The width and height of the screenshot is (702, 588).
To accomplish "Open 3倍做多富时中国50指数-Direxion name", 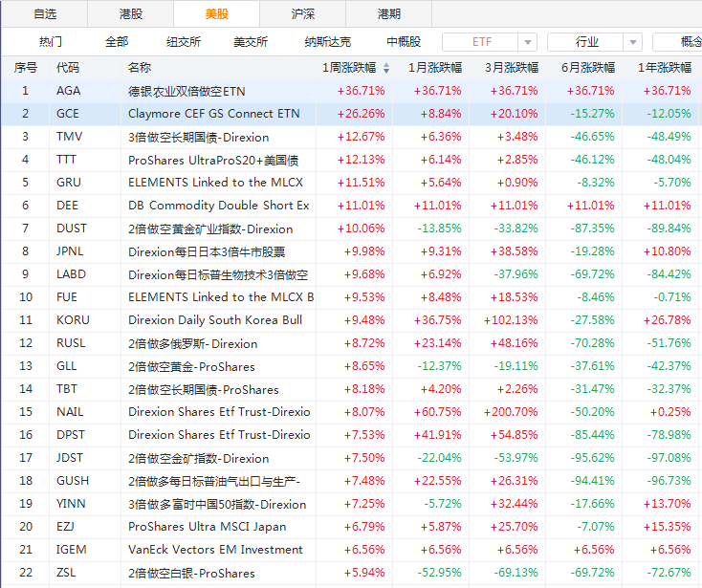I will point(217,504).
